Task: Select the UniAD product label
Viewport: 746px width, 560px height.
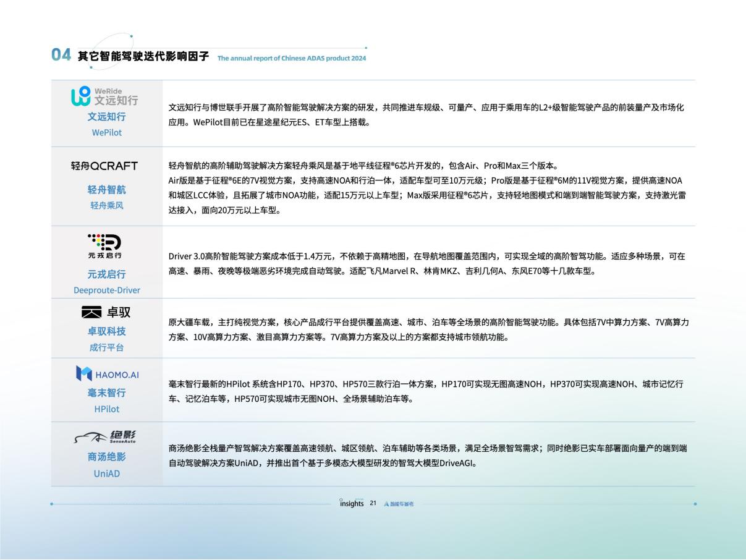Action: pyautogui.click(x=106, y=474)
